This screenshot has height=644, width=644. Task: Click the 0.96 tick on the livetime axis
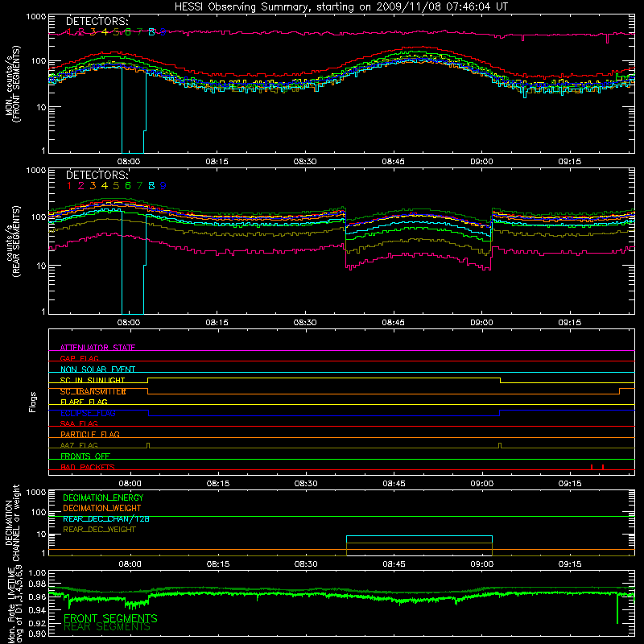coord(38,597)
